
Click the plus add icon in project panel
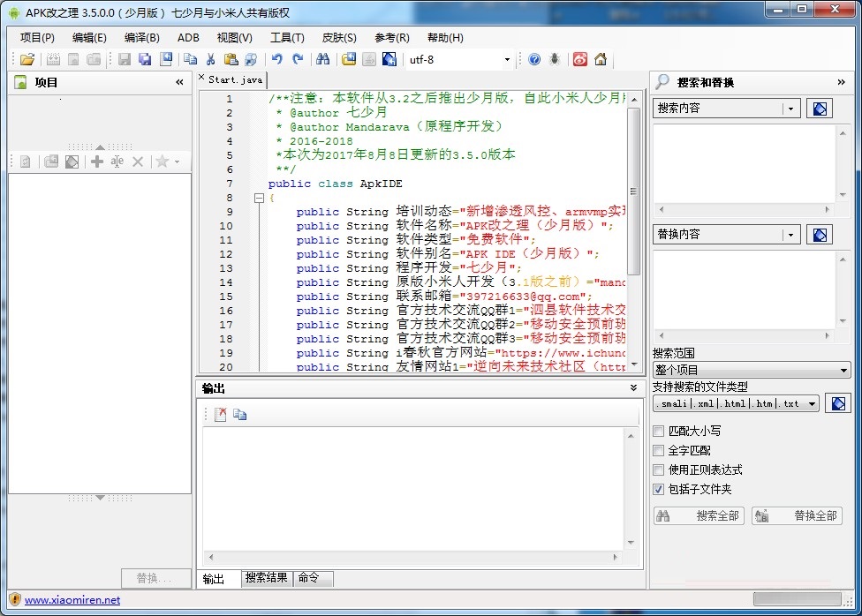(x=97, y=162)
